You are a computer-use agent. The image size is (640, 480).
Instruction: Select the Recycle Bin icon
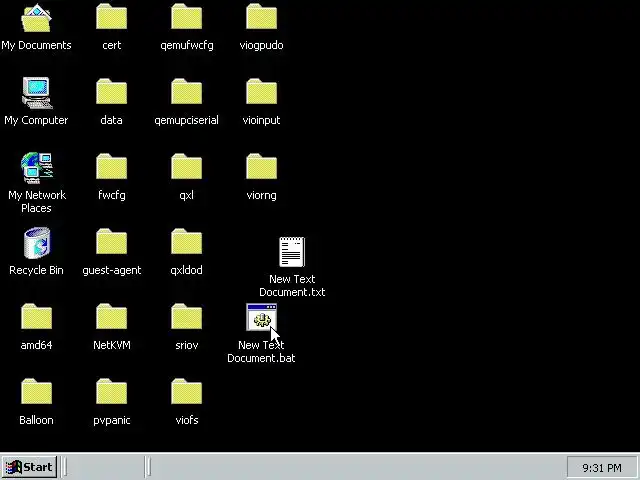(37, 243)
